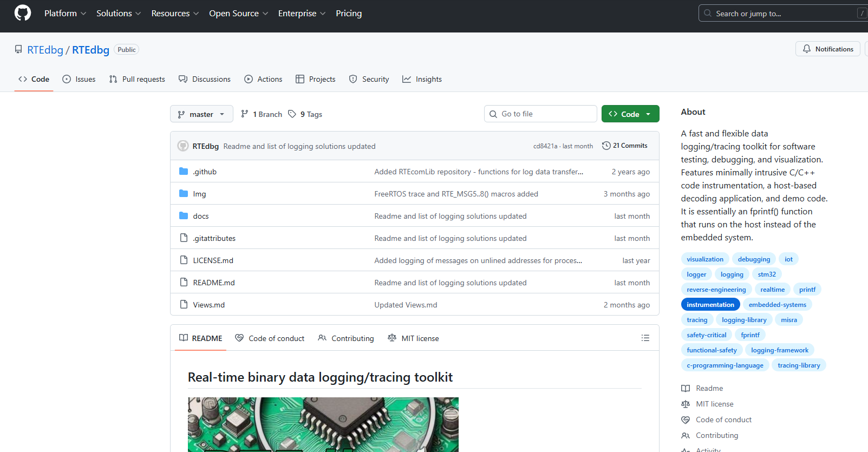Click the GitHub logo icon
This screenshot has width=868, height=452.
coord(23,13)
